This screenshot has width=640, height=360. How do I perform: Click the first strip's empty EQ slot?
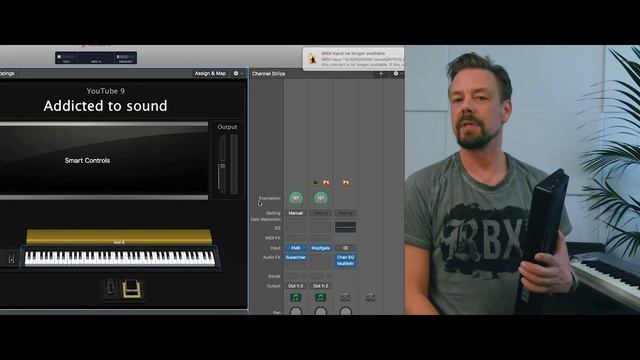click(x=296, y=227)
